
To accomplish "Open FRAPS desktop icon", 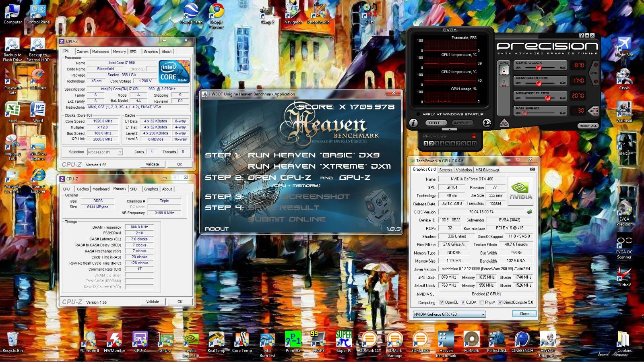I will click(x=318, y=342).
